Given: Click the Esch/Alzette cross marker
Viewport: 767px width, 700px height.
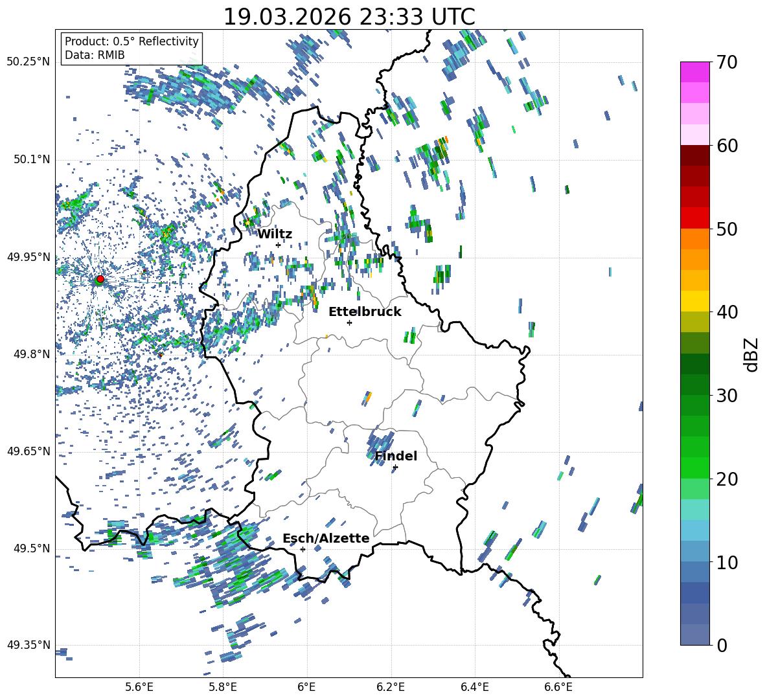Looking at the screenshot, I should 303,549.
